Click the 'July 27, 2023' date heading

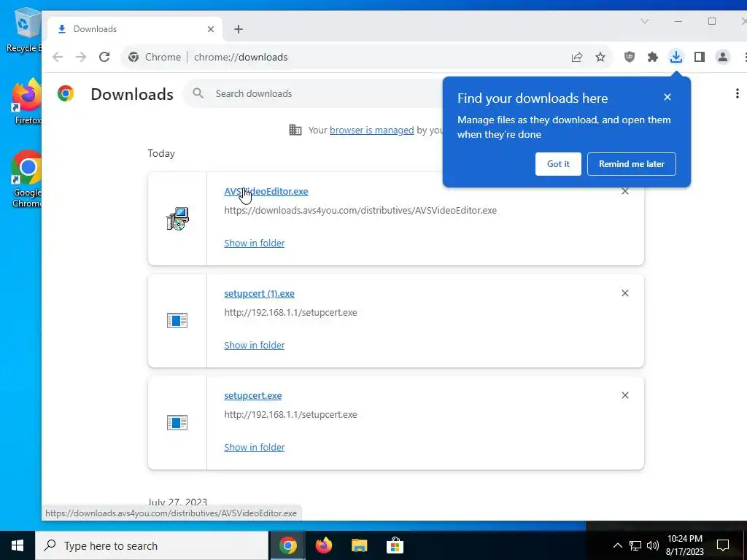pyautogui.click(x=177, y=502)
